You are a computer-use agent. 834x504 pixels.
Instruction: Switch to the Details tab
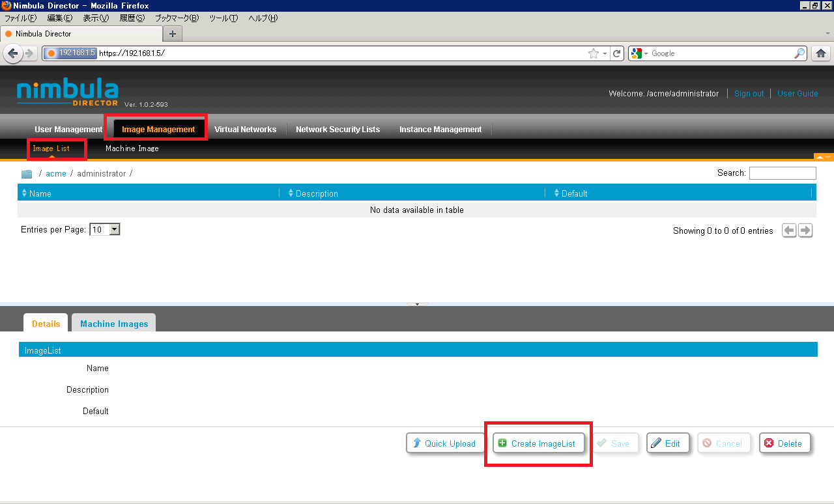(x=46, y=323)
